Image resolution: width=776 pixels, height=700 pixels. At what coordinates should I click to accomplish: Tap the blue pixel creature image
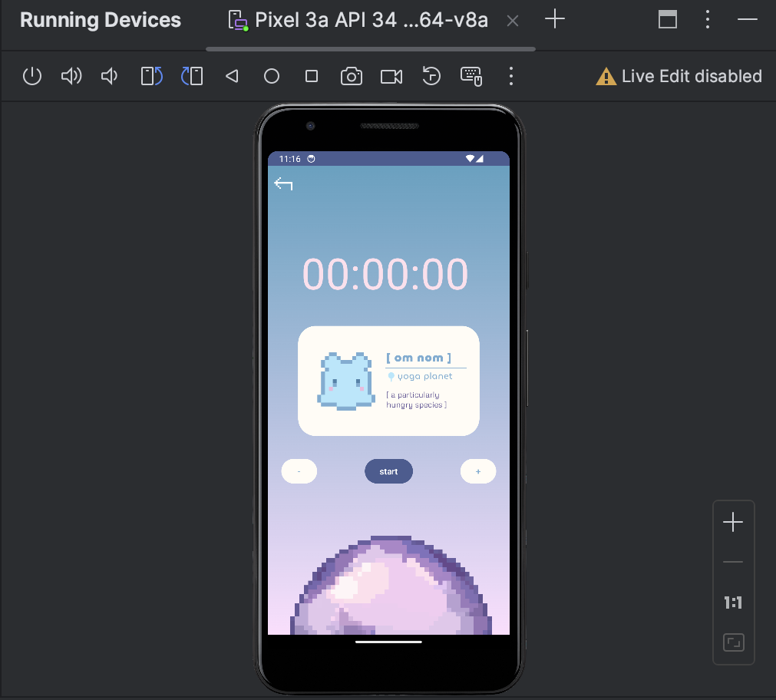346,381
